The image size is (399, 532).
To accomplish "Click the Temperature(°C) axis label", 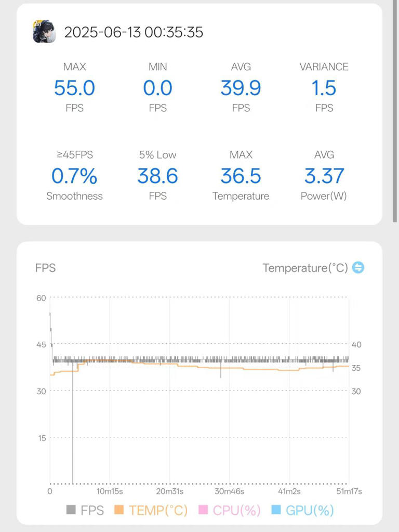I will point(305,268).
